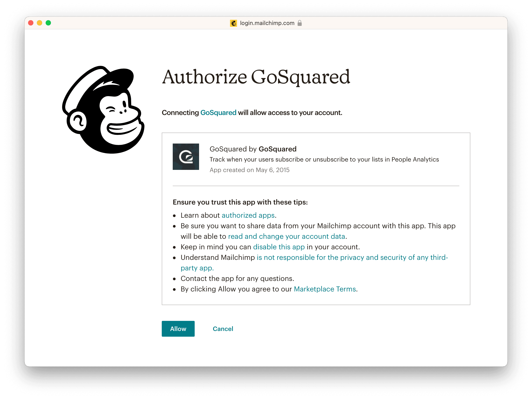The image size is (532, 399).
Task: Maximize the window with the green button
Action: [x=48, y=23]
